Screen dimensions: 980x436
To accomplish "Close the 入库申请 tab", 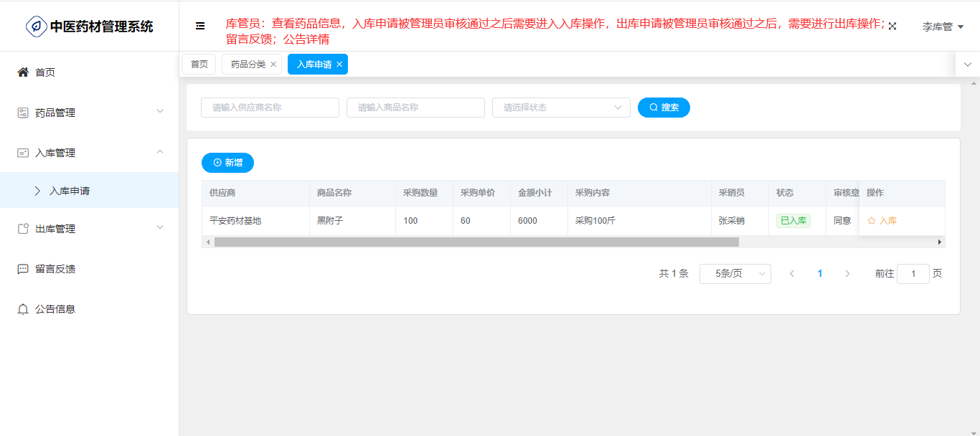I will (x=339, y=65).
